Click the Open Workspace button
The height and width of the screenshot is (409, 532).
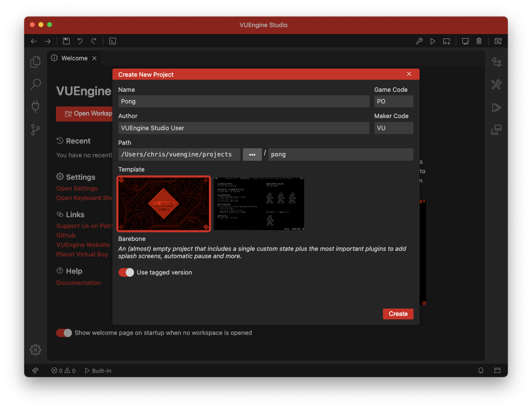(x=84, y=114)
